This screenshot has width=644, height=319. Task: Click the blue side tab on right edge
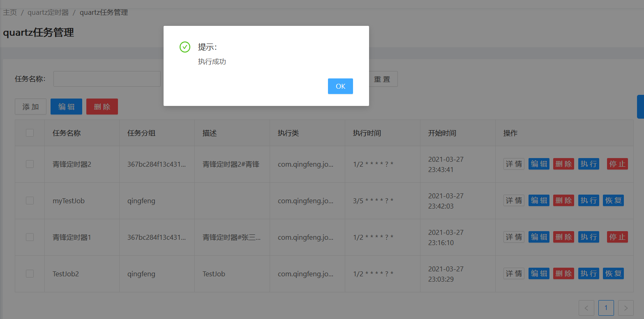click(640, 107)
